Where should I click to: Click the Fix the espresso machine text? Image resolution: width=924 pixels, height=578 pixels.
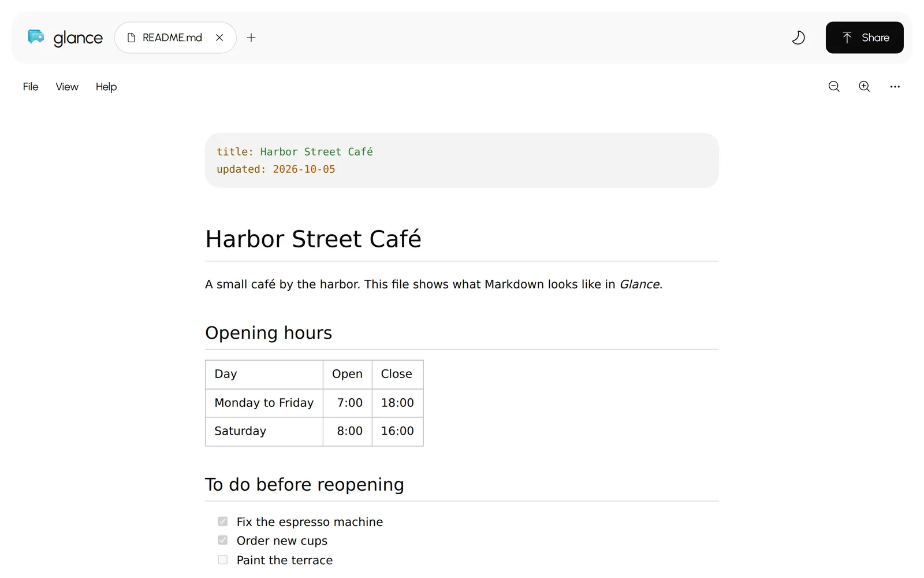(310, 522)
